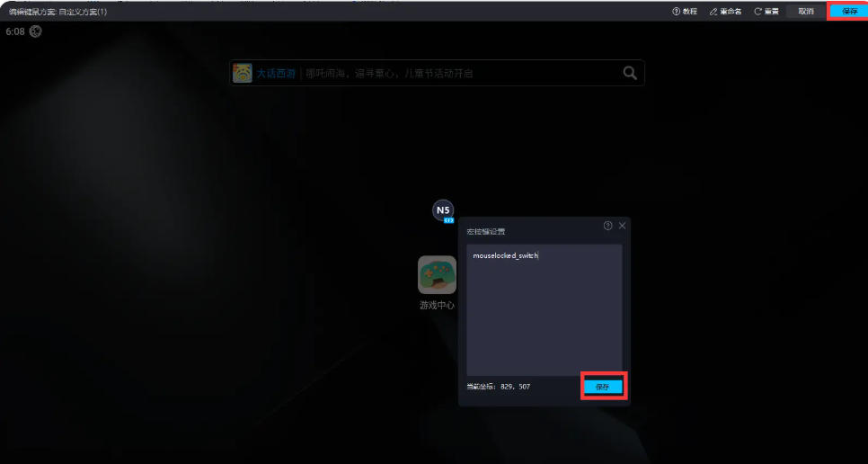
Task: Click the 当前坐标 829, 507 coordinate text
Action: coord(498,387)
